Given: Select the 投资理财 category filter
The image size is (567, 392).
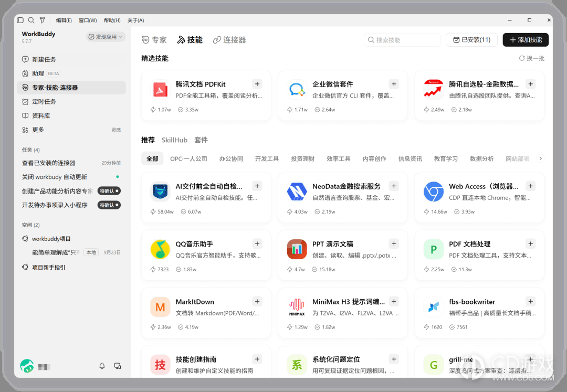Looking at the screenshot, I should (303, 158).
